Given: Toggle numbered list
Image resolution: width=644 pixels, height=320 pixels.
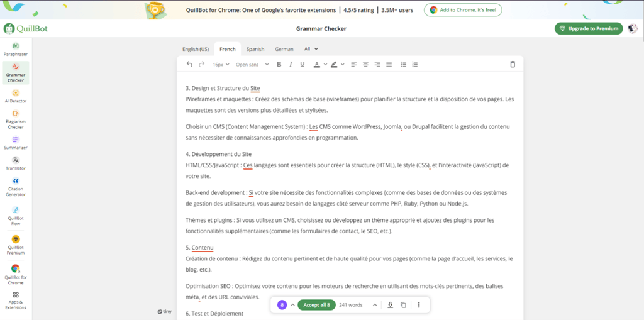Looking at the screenshot, I should pos(415,65).
